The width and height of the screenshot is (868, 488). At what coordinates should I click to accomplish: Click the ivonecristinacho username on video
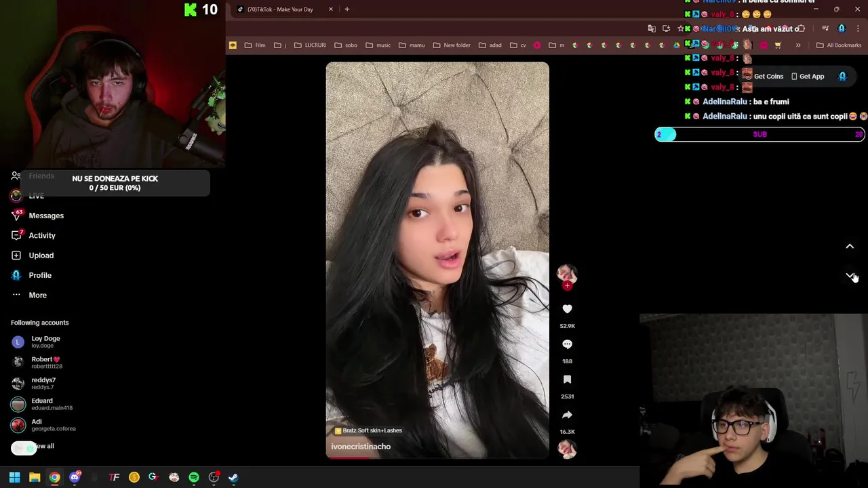coord(361,447)
